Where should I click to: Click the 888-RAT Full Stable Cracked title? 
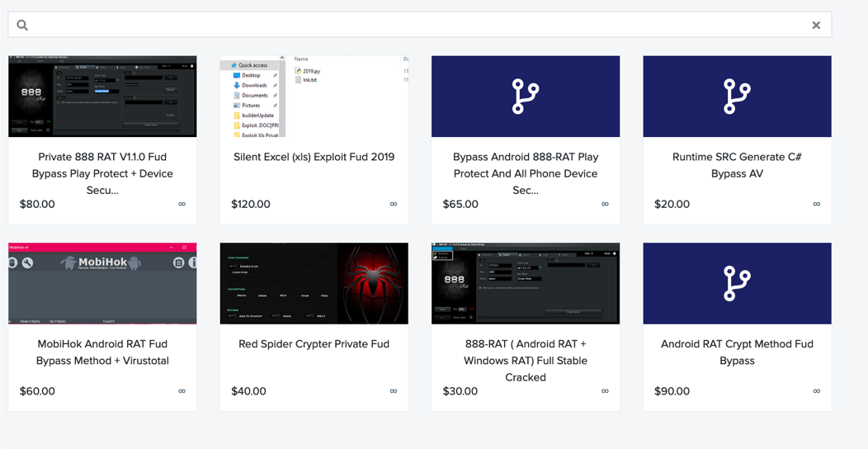[525, 360]
